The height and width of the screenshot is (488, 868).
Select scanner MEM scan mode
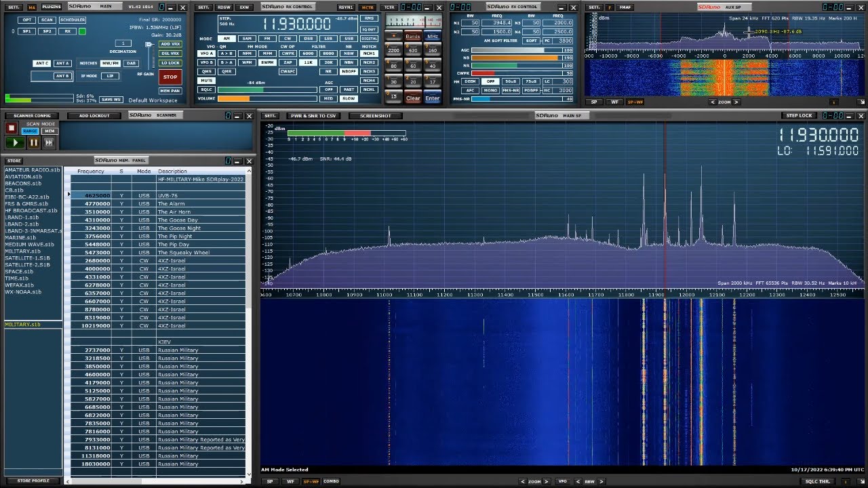pos(50,131)
